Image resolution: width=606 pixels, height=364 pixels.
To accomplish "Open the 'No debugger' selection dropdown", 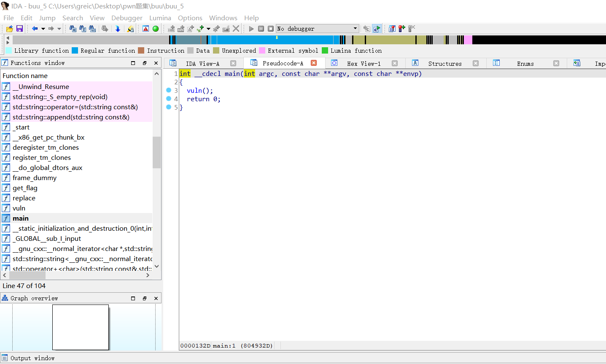I will 317,29.
